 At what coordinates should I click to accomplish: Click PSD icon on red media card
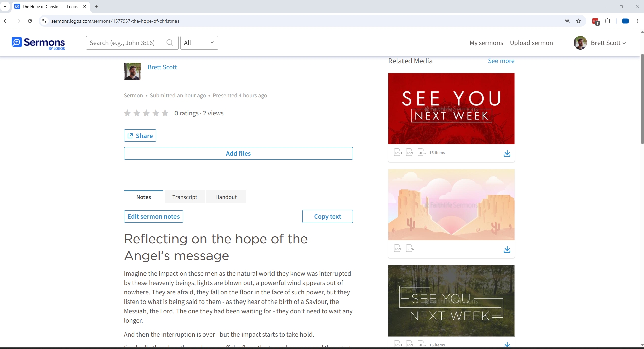click(x=398, y=152)
